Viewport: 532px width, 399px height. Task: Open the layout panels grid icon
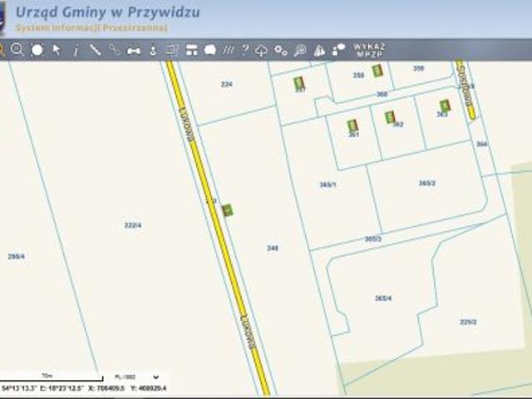tap(192, 50)
